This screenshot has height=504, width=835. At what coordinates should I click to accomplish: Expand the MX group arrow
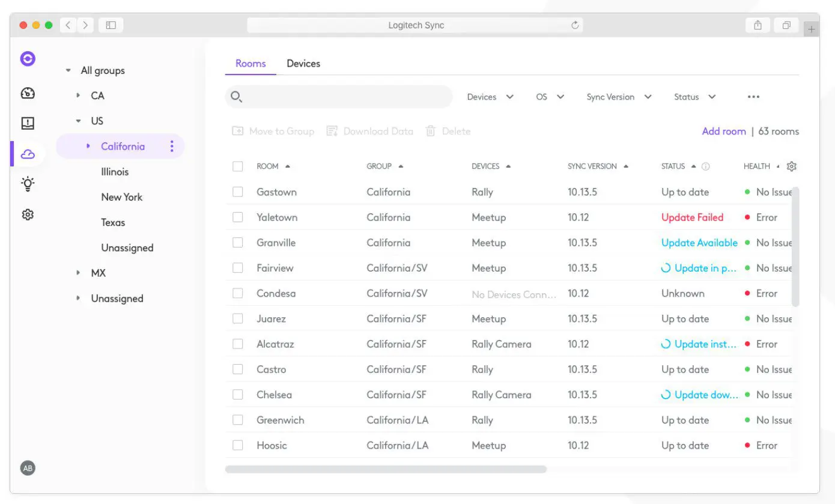pos(78,273)
